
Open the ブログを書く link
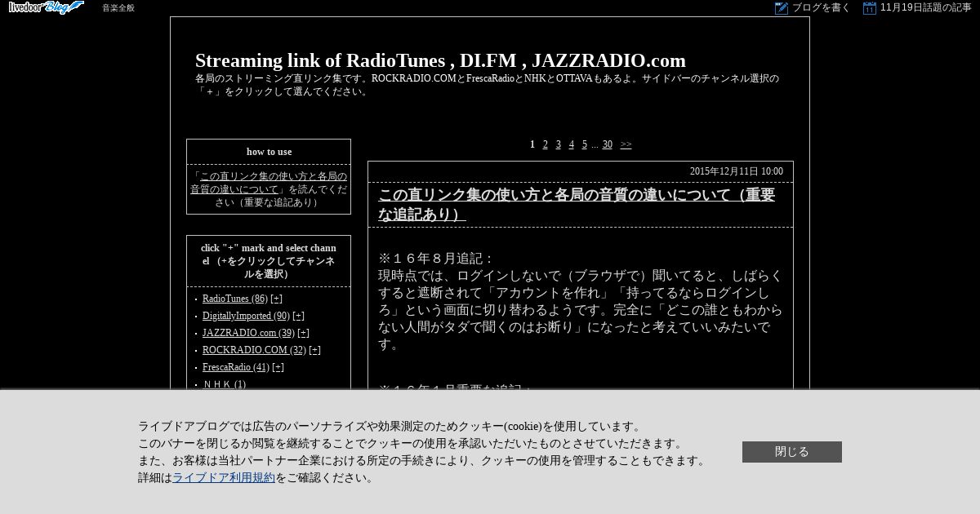pos(822,7)
